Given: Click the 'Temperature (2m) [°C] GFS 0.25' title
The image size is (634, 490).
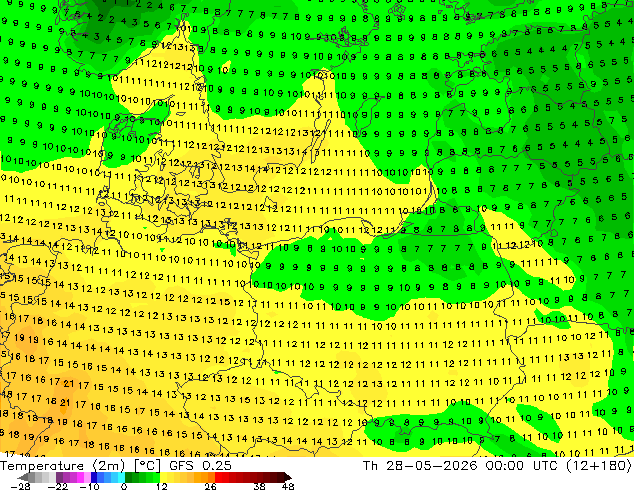Looking at the screenshot, I should [x=116, y=466].
